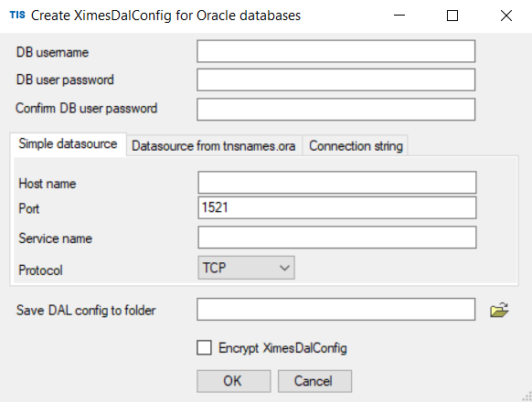
Task: Select the Simple datasource tab
Action: (68, 143)
